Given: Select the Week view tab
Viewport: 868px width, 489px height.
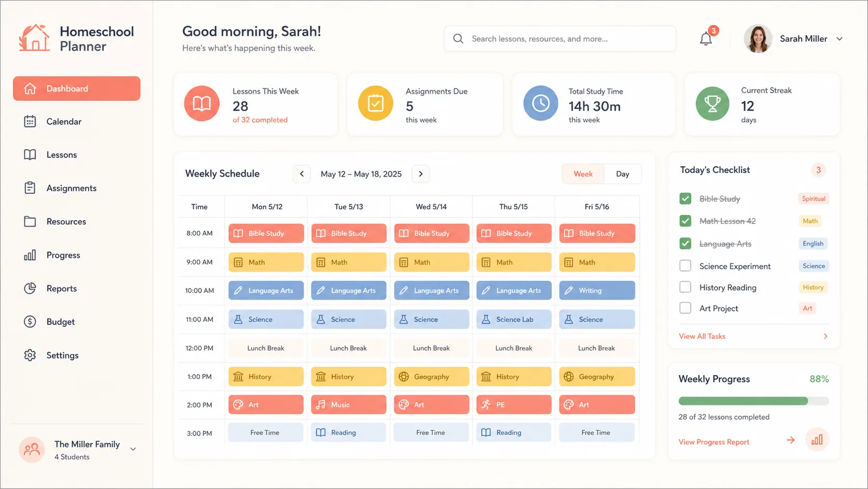Looking at the screenshot, I should (583, 174).
